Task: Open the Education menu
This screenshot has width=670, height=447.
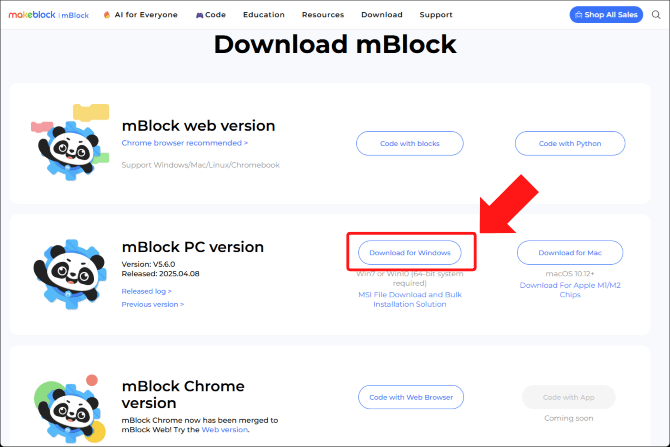Action: 264,15
